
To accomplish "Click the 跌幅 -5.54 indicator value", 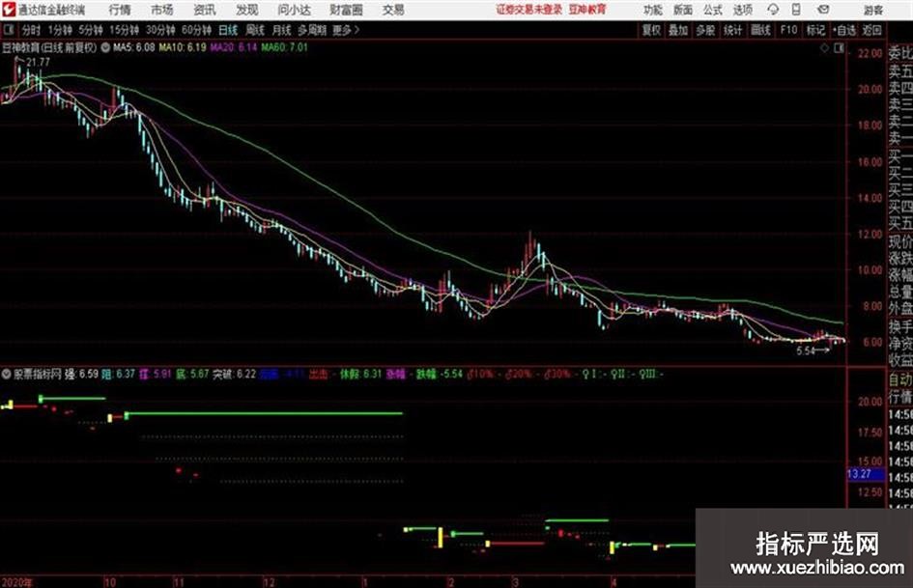I will point(439,374).
